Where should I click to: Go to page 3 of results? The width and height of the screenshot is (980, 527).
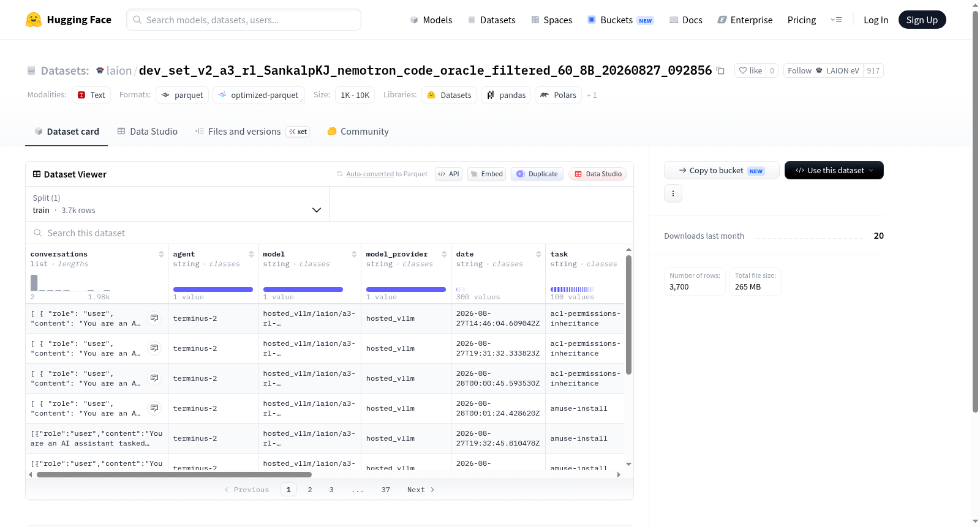[331, 490]
